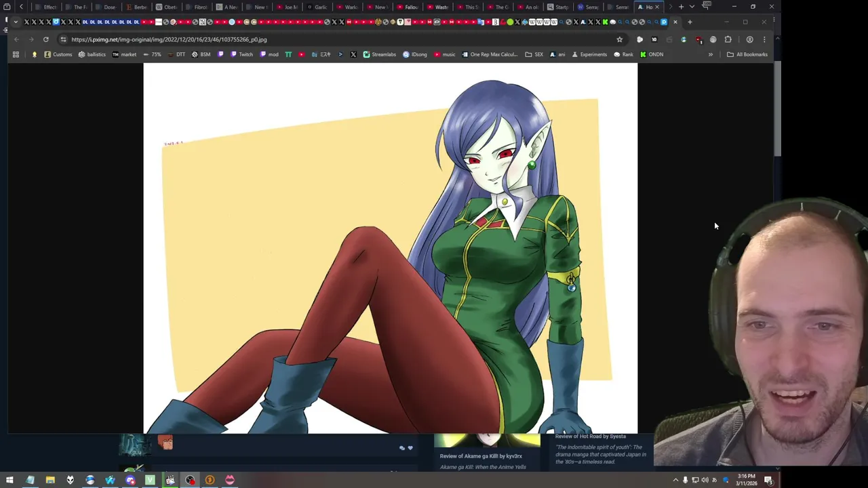
Task: Open the volume control in system tray
Action: pyautogui.click(x=705, y=480)
